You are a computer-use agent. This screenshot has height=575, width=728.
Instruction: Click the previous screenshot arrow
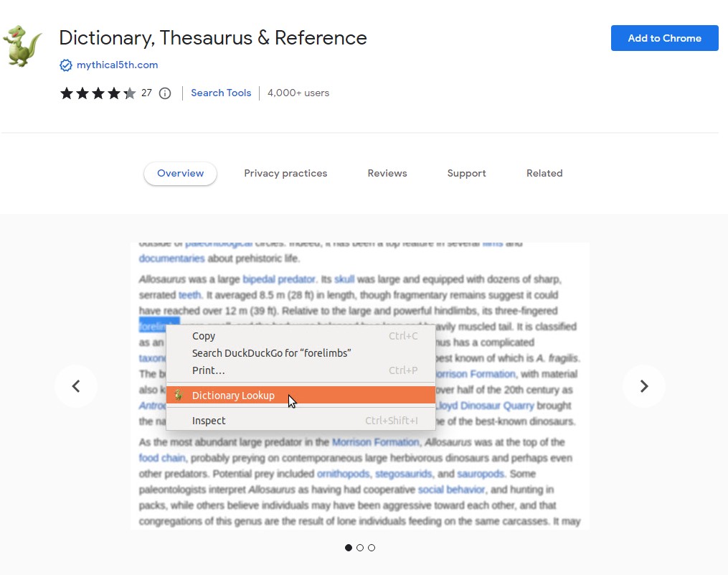pyautogui.click(x=76, y=386)
